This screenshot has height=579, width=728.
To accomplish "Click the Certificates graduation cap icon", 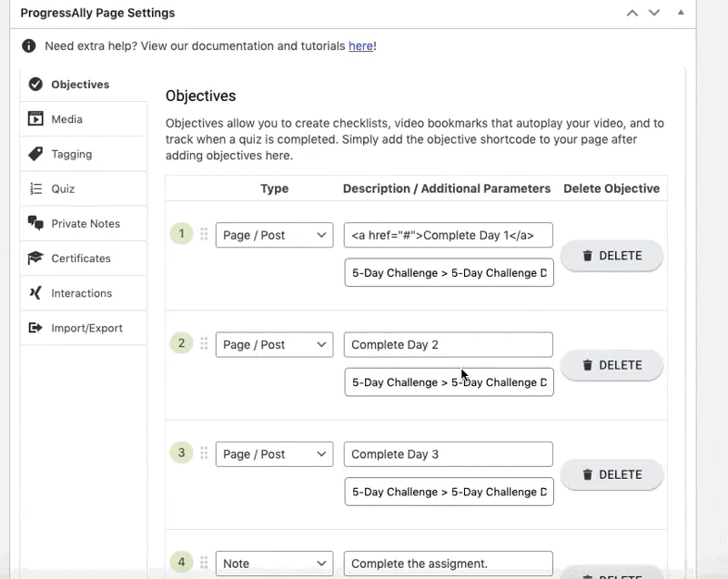I will (x=35, y=259).
